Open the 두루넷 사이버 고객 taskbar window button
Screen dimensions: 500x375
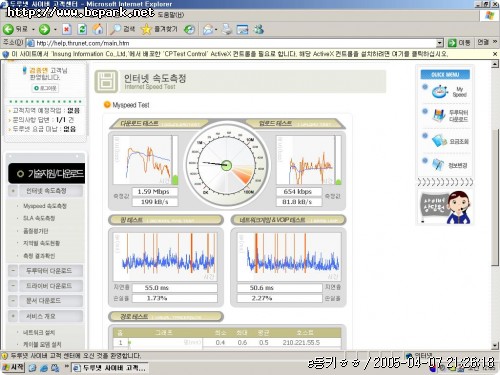coord(110,368)
